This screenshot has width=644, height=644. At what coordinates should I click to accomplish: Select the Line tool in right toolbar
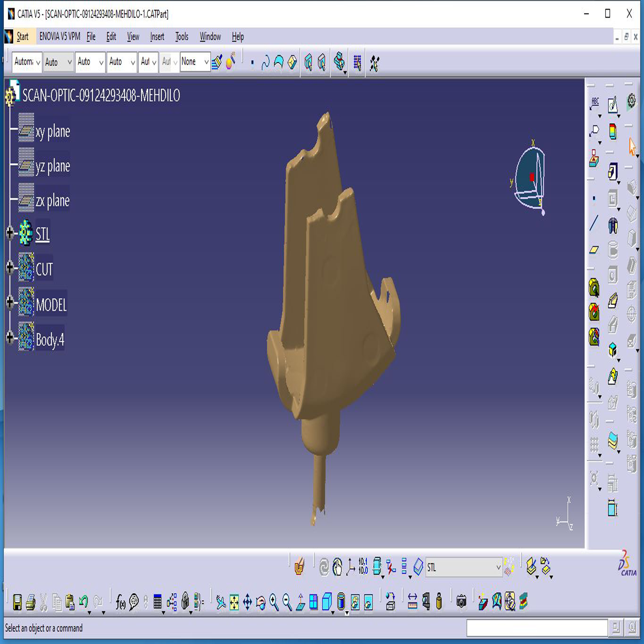click(x=594, y=223)
